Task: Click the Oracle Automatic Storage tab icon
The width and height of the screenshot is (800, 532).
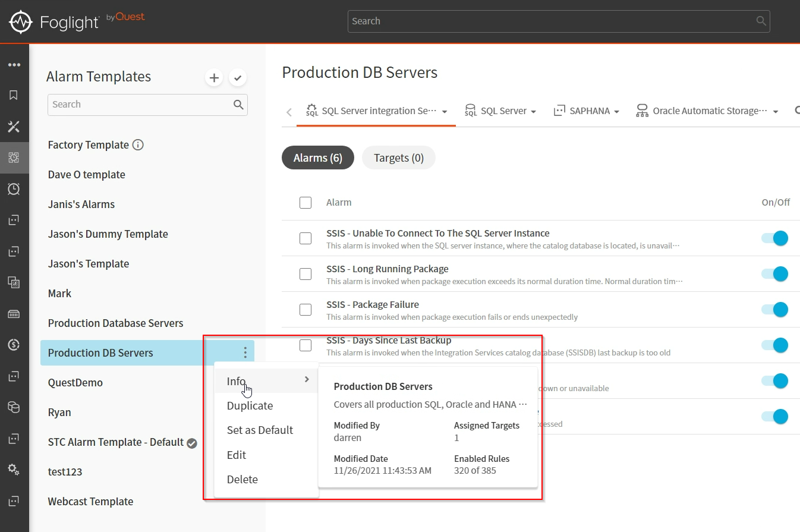Action: (x=642, y=111)
